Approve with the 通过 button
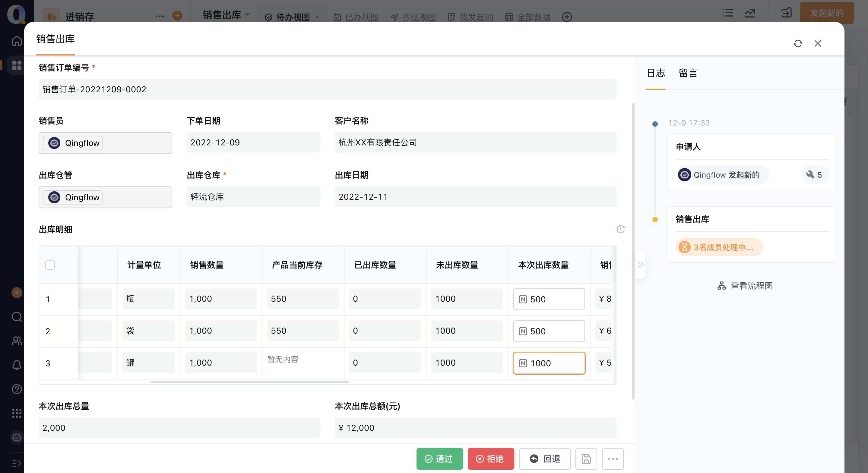This screenshot has height=473, width=868. click(439, 459)
